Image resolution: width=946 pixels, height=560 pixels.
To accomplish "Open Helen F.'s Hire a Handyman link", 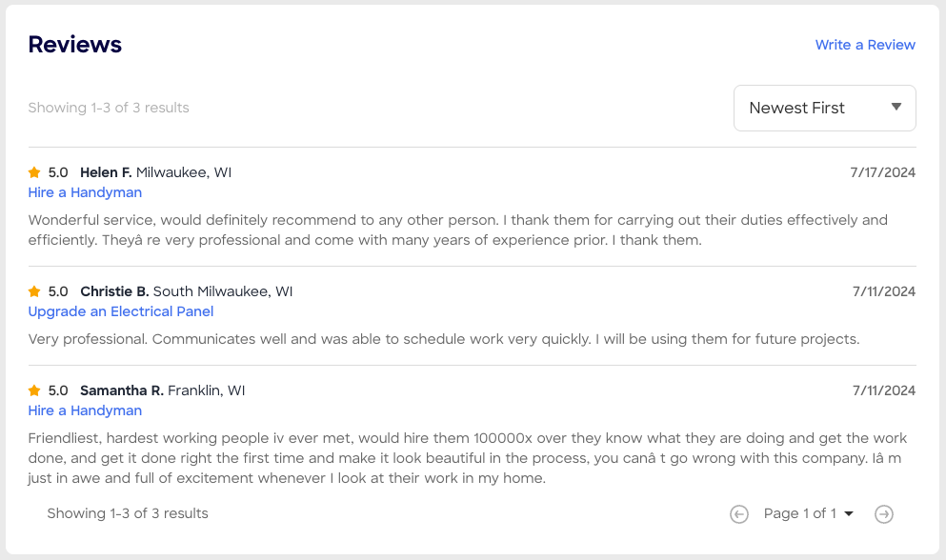I will [85, 192].
